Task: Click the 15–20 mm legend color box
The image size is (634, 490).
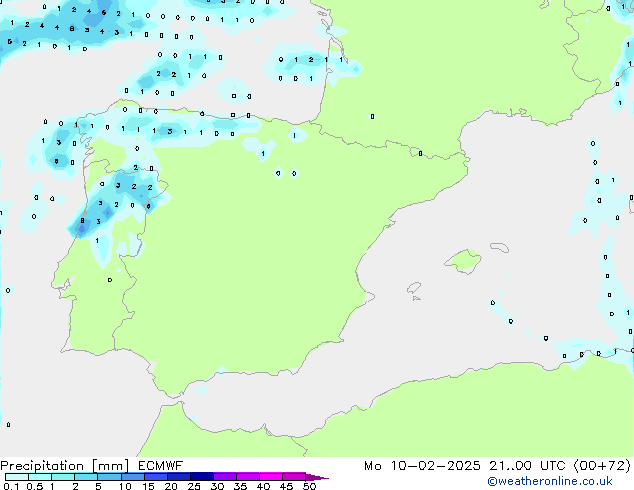Action: [156, 477]
